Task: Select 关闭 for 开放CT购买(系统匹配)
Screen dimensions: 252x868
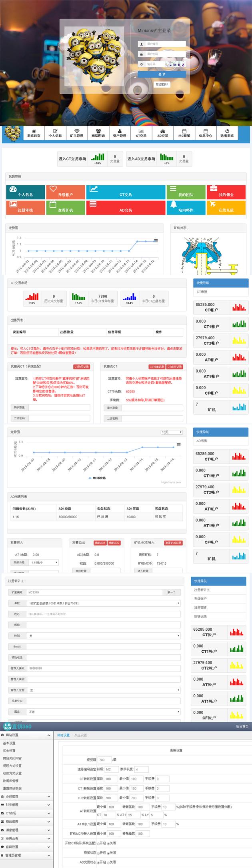Action: (108, 843)
